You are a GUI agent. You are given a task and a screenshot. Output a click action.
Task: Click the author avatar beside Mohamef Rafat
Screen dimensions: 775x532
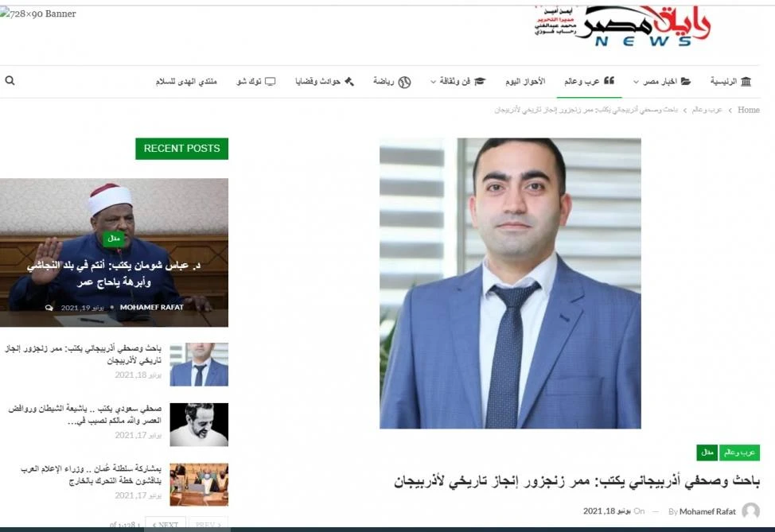[751, 511]
